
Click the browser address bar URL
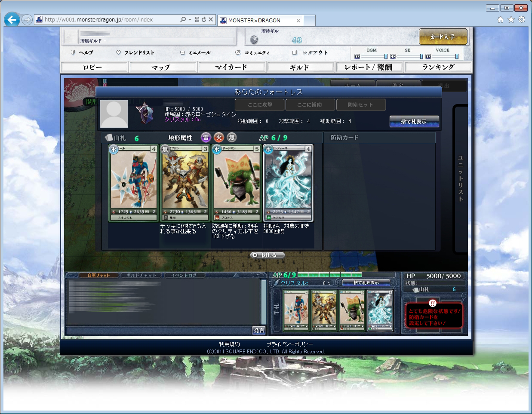(98, 19)
